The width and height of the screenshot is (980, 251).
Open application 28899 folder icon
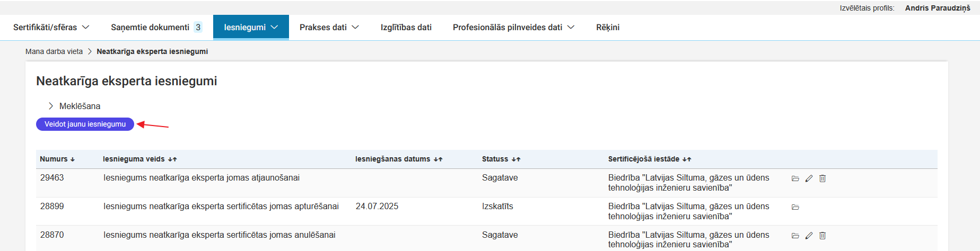pyautogui.click(x=795, y=207)
